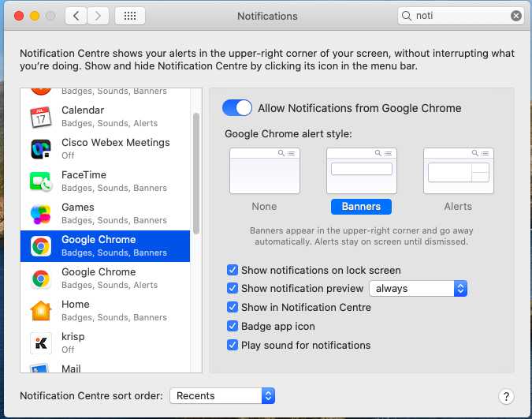Click 'Off' text under krisp
532x419 pixels.
coord(68,350)
